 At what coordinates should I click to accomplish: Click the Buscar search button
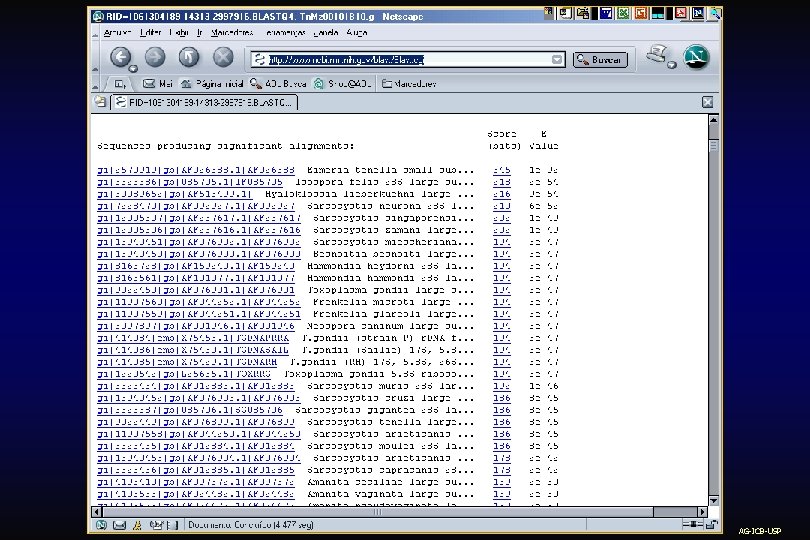[600, 59]
